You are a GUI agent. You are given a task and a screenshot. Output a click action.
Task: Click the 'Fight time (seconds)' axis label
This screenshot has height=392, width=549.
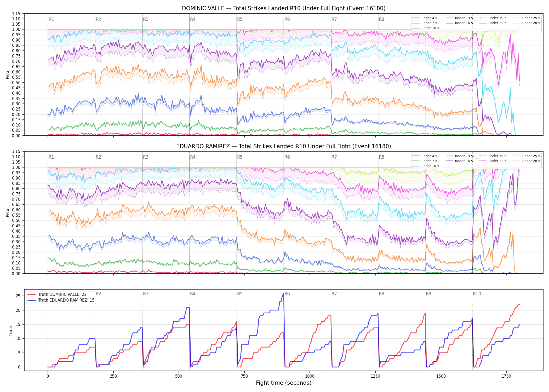[x=284, y=383]
